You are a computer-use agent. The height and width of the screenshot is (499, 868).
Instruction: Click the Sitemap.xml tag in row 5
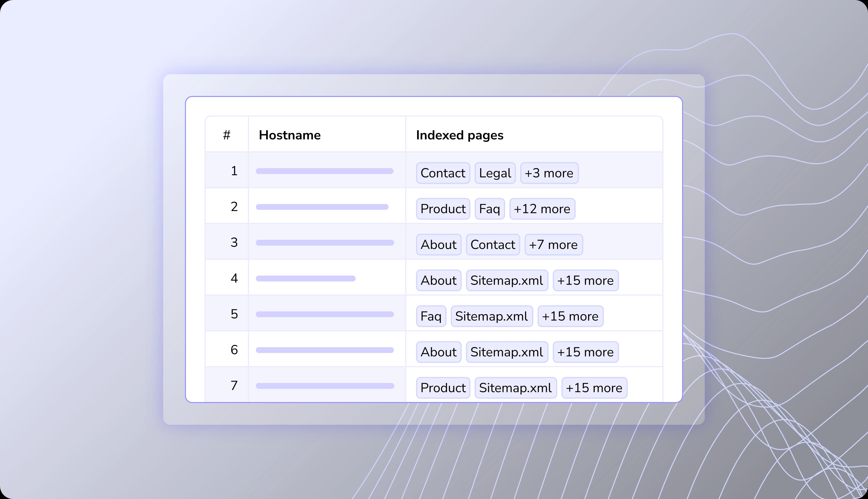pos(492,316)
